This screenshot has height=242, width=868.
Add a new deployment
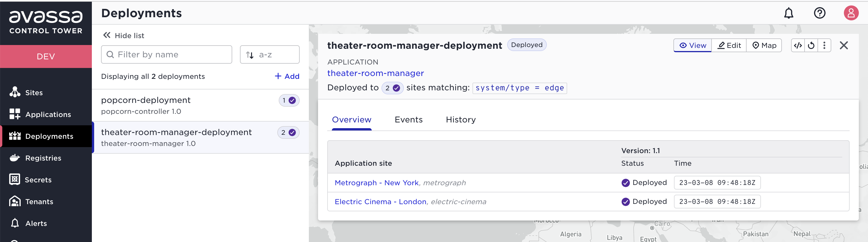[x=287, y=76]
